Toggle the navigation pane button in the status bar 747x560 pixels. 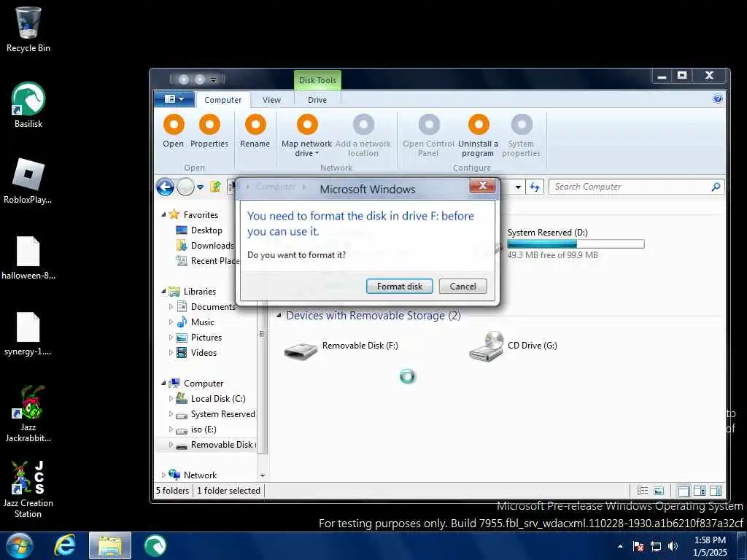click(684, 491)
